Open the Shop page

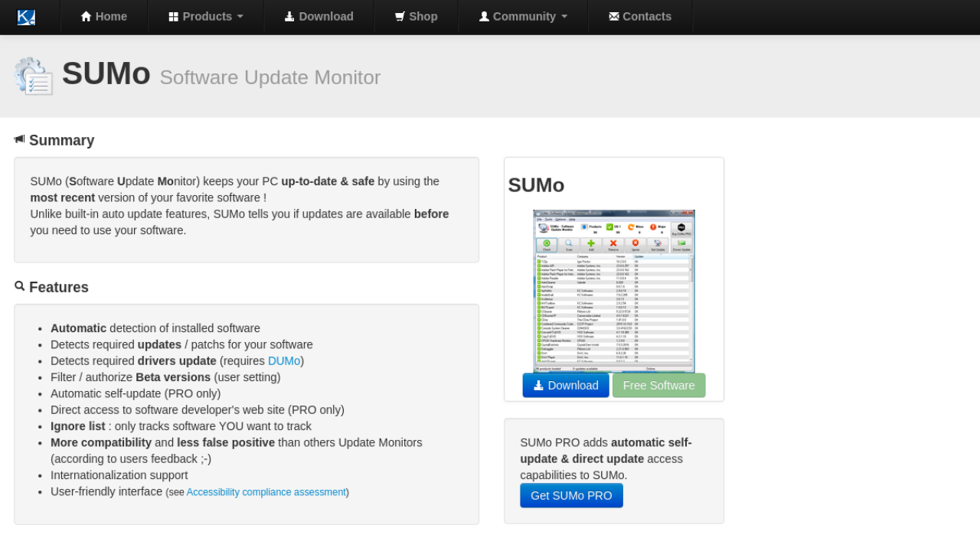[x=416, y=17]
